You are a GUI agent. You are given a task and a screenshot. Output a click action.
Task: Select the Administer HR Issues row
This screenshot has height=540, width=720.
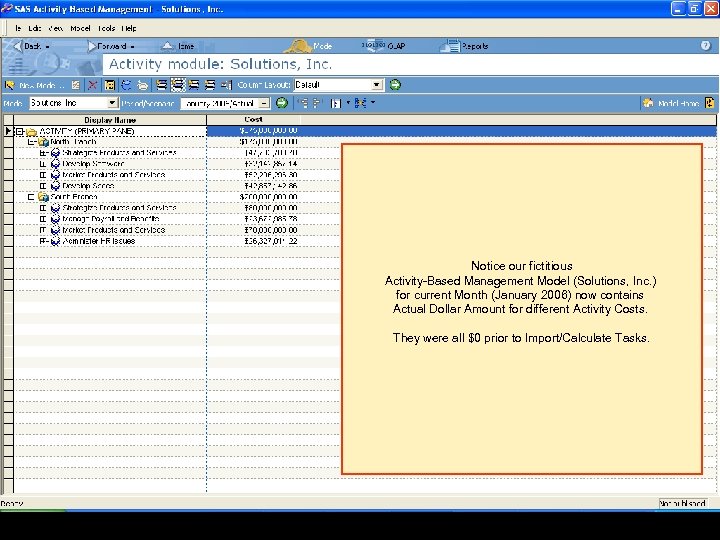click(x=99, y=241)
